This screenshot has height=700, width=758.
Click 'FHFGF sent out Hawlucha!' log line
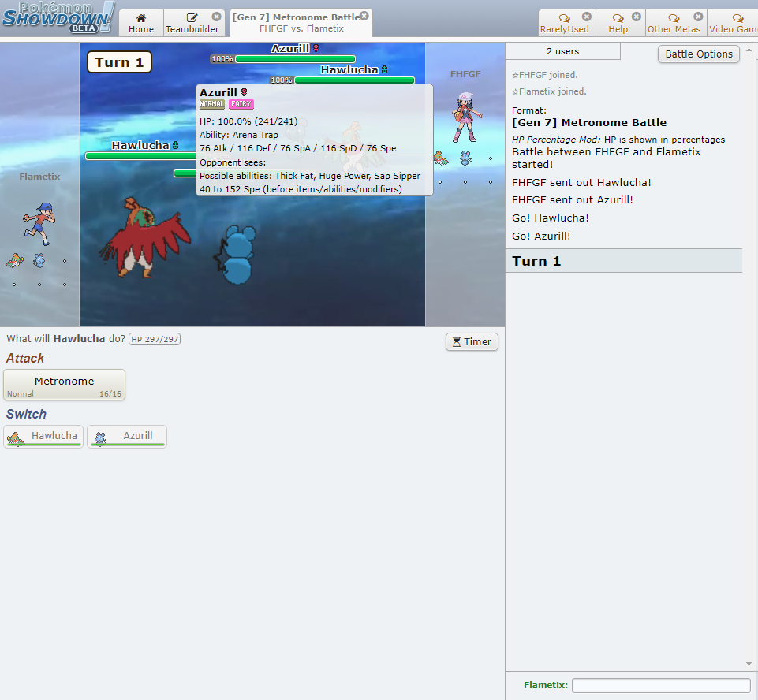[581, 183]
